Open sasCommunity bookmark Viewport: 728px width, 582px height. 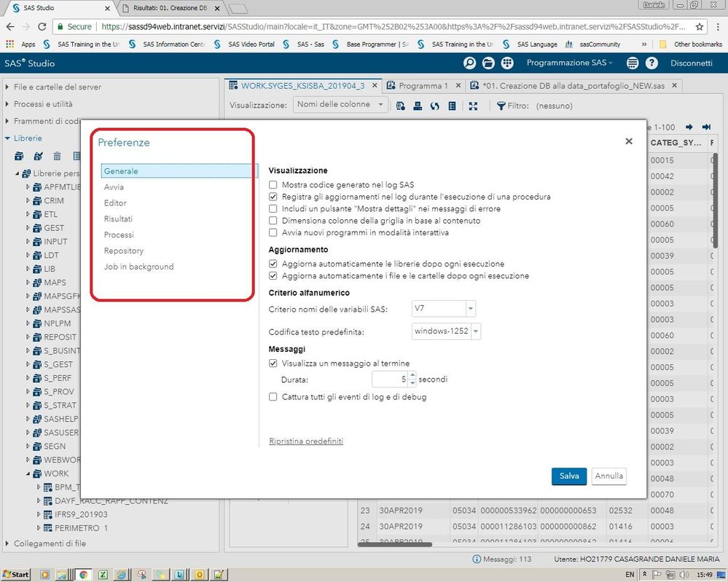pos(593,44)
